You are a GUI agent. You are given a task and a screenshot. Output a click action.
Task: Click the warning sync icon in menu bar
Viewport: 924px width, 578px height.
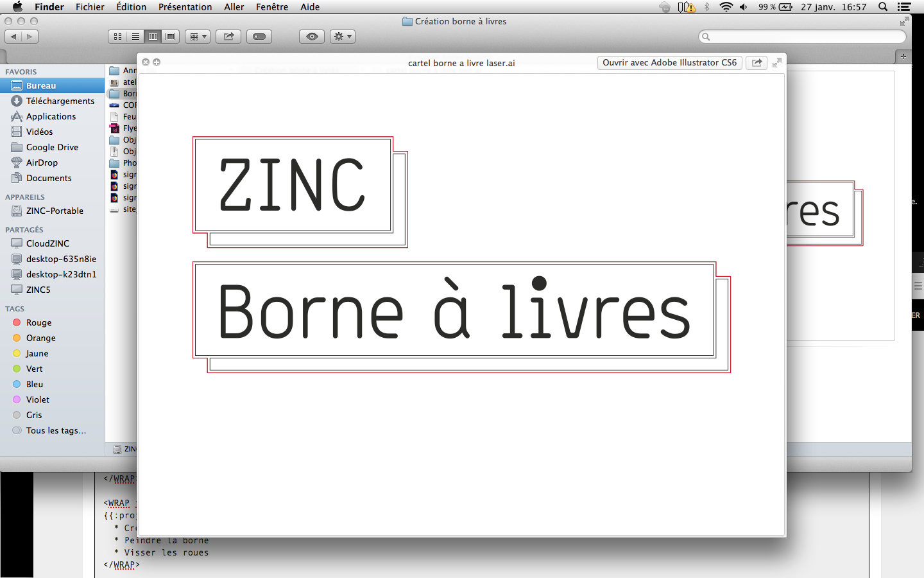click(x=687, y=7)
